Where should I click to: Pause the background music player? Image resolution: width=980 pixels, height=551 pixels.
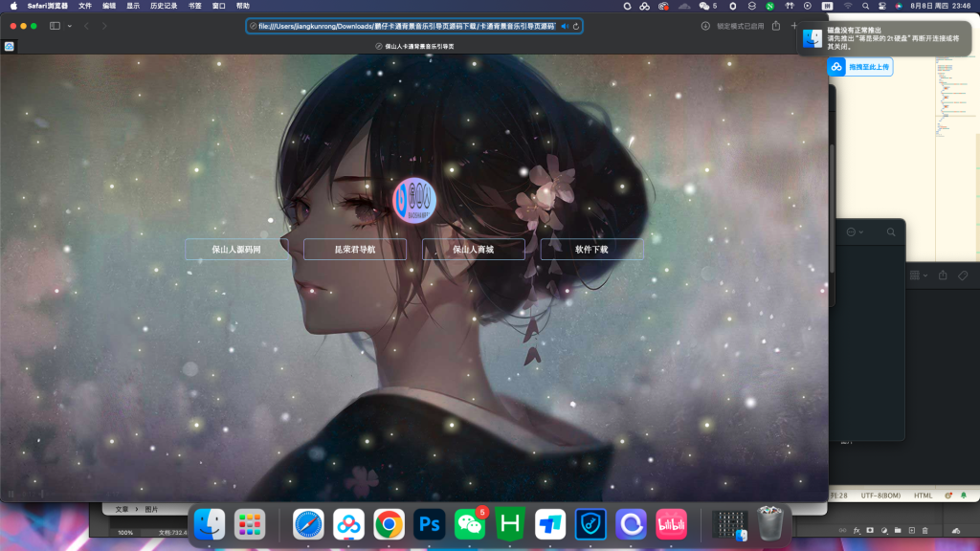point(11,495)
